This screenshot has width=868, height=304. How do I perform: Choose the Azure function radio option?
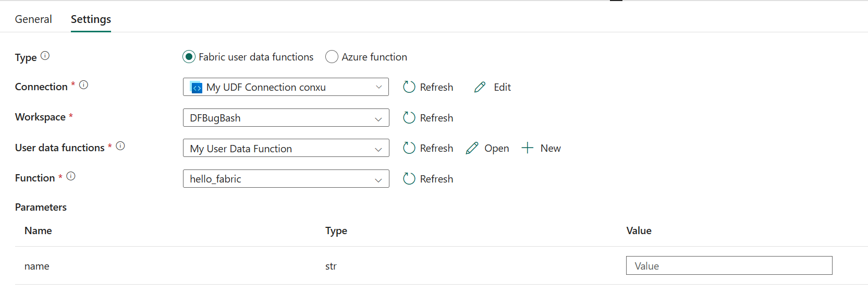tap(332, 57)
